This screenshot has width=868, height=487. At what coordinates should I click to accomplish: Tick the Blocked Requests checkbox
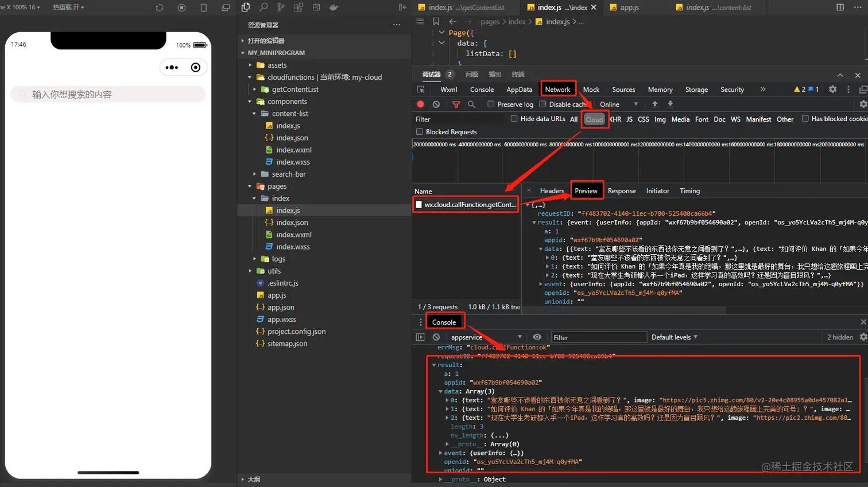click(419, 132)
